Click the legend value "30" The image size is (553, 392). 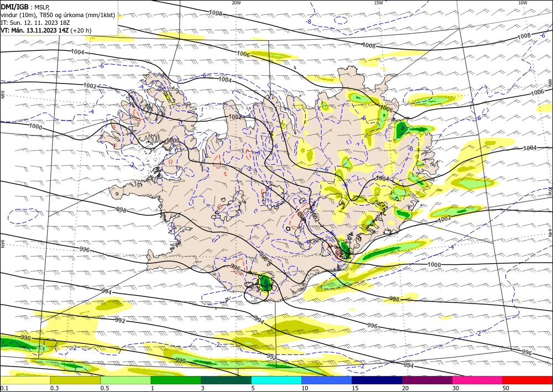pyautogui.click(x=456, y=388)
